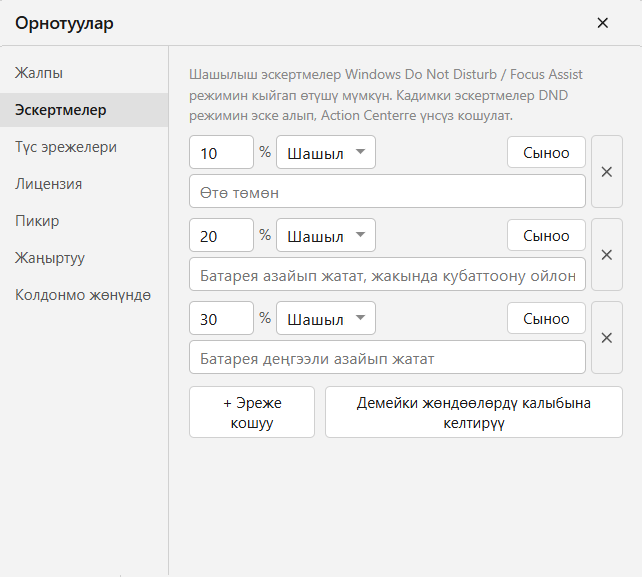
Task: Open the Жаңыртуу section
Action: coord(84,258)
